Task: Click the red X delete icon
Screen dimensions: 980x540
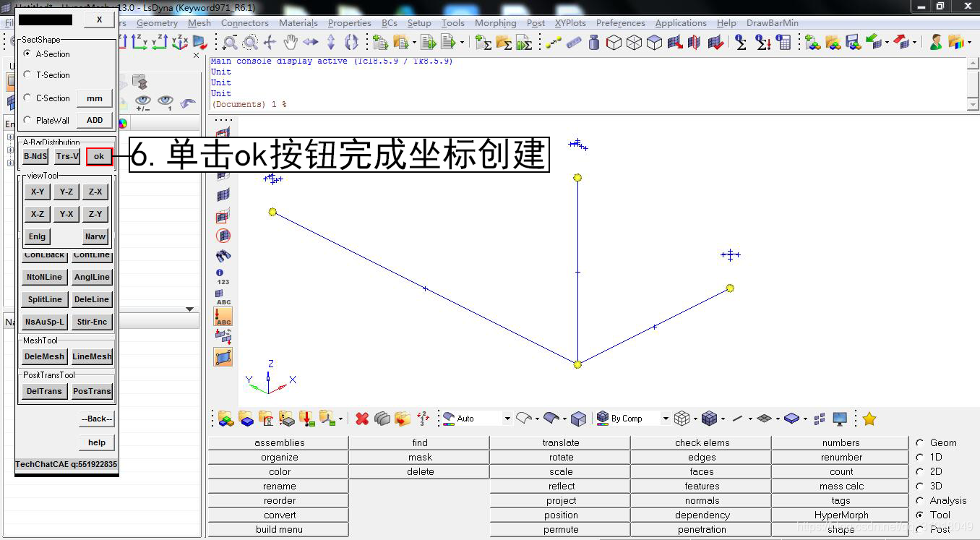Action: tap(362, 419)
